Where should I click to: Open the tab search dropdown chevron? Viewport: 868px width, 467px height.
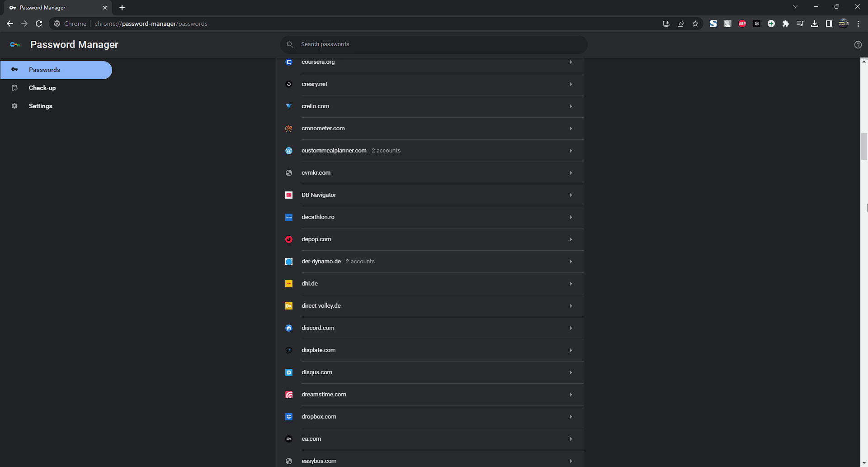click(795, 6)
